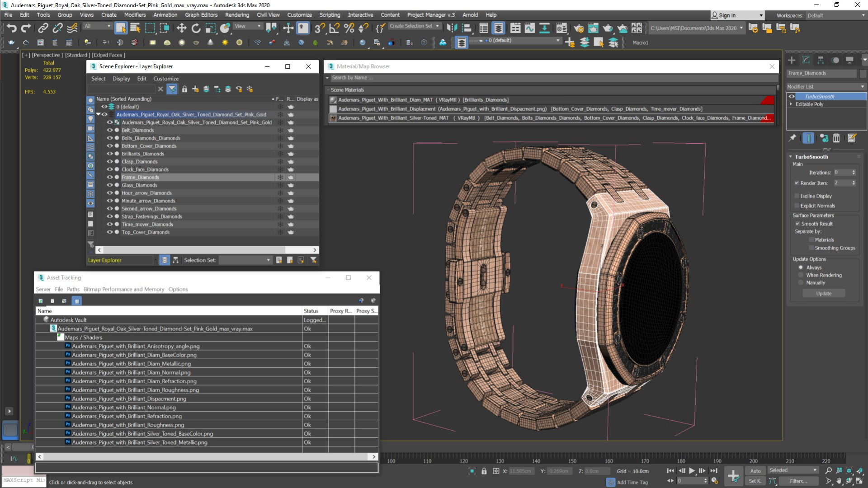Click the Undo arrow icon
Viewport: 868px width, 488px height.
coord(11,28)
